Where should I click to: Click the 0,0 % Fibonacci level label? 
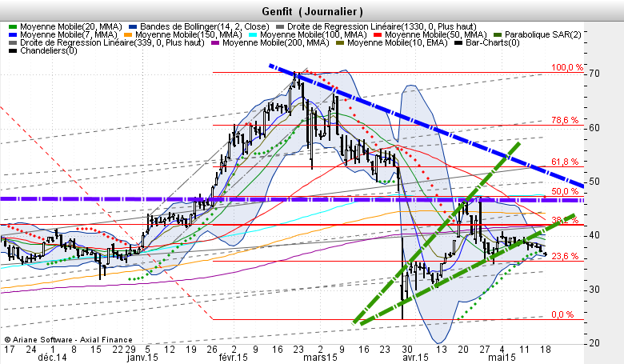pyautogui.click(x=562, y=314)
